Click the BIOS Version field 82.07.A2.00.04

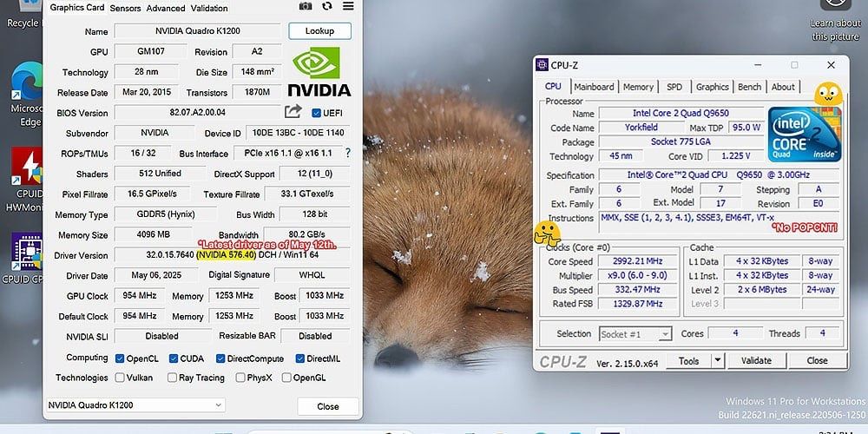pos(198,112)
